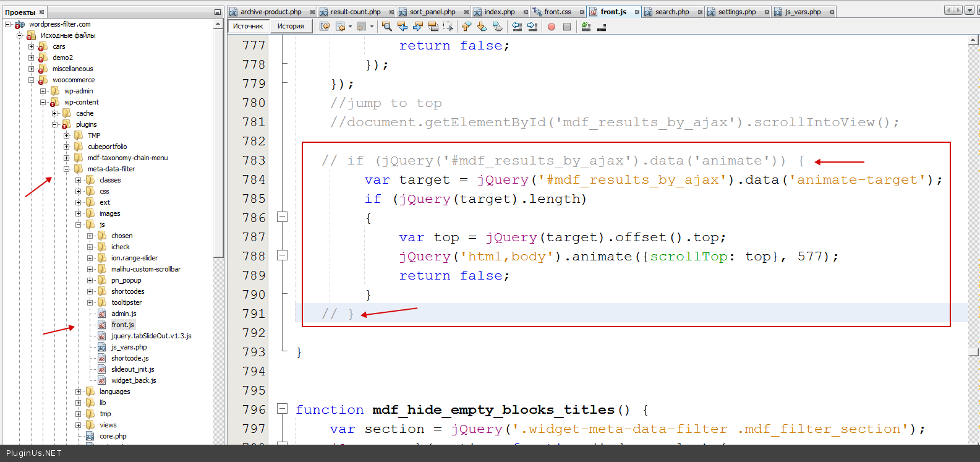Select the mdf-taxonomy-chain-menu folder
This screenshot has width=980, height=462.
point(127,158)
